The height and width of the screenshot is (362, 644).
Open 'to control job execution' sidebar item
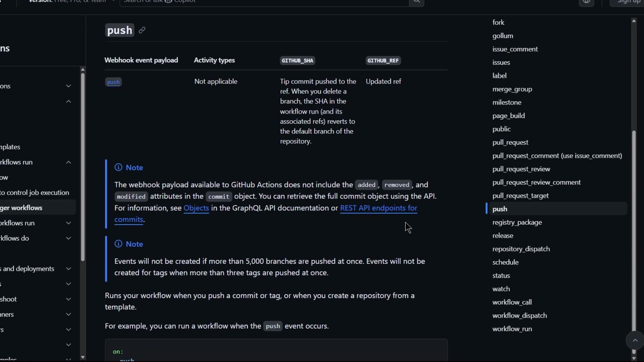click(x=35, y=193)
